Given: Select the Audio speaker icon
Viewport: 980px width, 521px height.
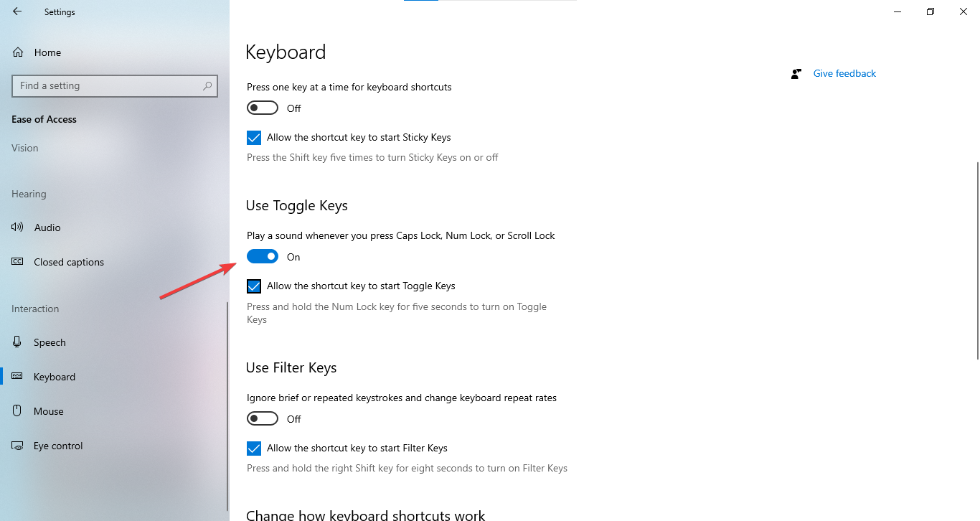Looking at the screenshot, I should tap(18, 227).
